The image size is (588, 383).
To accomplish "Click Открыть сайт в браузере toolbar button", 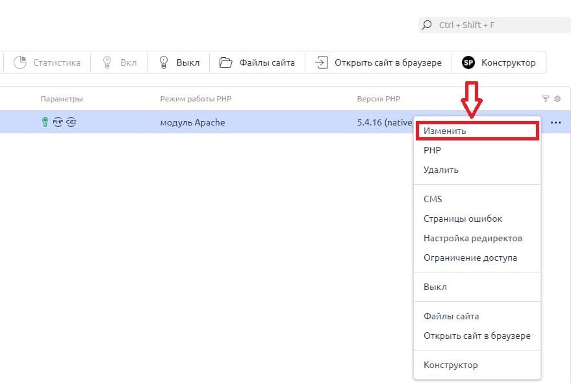I will [x=378, y=62].
